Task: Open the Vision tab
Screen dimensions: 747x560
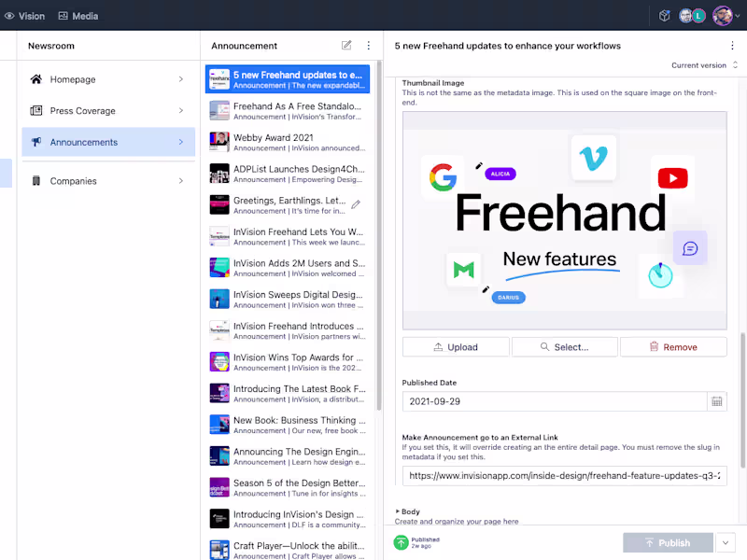Action: pyautogui.click(x=24, y=16)
